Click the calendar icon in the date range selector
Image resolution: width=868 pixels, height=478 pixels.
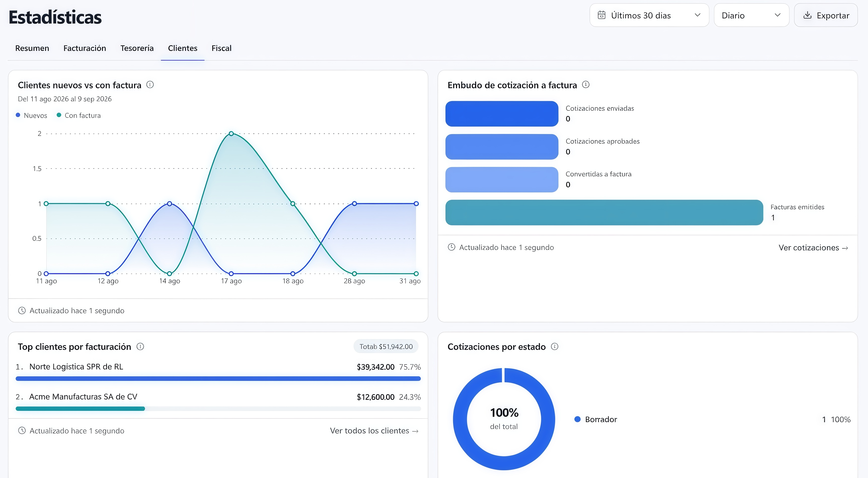click(x=601, y=15)
